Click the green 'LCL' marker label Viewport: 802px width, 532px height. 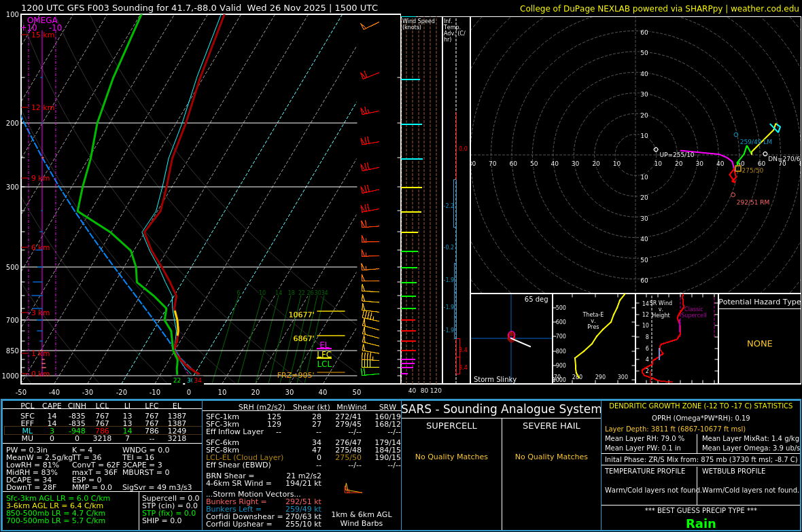[324, 364]
